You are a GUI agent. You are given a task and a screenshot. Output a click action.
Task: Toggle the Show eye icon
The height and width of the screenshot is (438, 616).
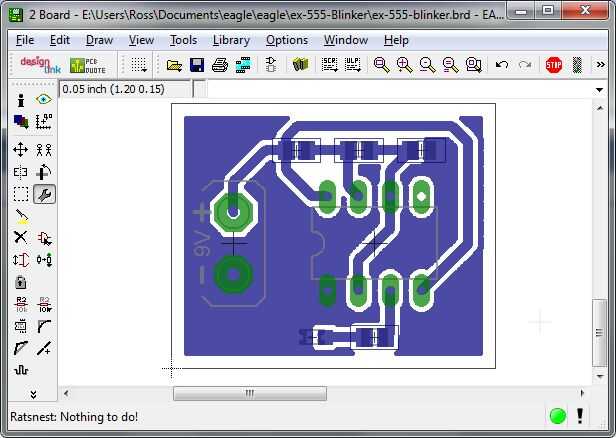click(x=44, y=99)
